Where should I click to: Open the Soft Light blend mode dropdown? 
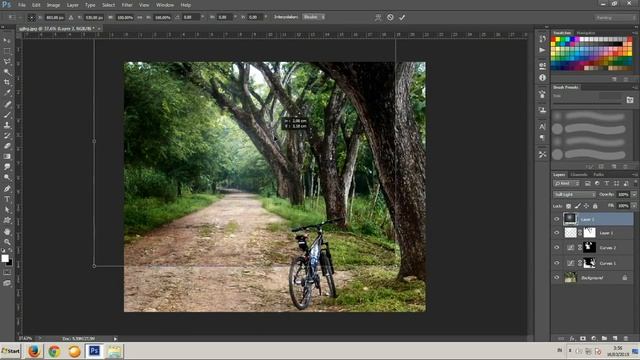[574, 195]
